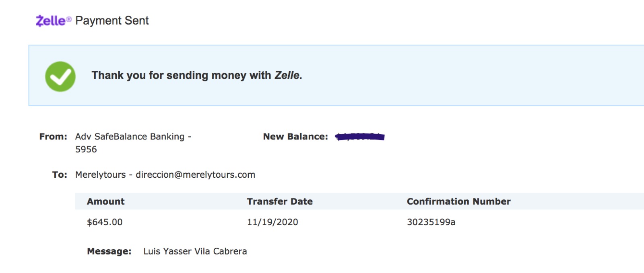Select the Adv SafeBalance Banking account name
This screenshot has width=644, height=273.
(130, 137)
